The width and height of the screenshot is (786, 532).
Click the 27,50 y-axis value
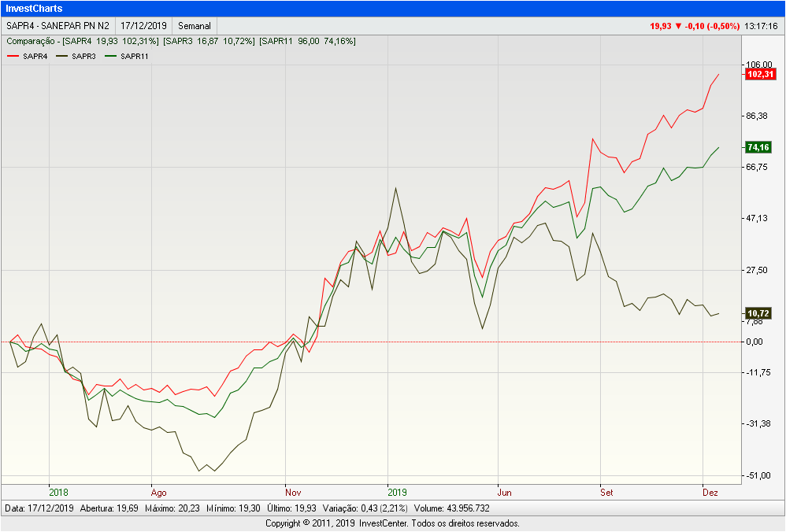(757, 270)
